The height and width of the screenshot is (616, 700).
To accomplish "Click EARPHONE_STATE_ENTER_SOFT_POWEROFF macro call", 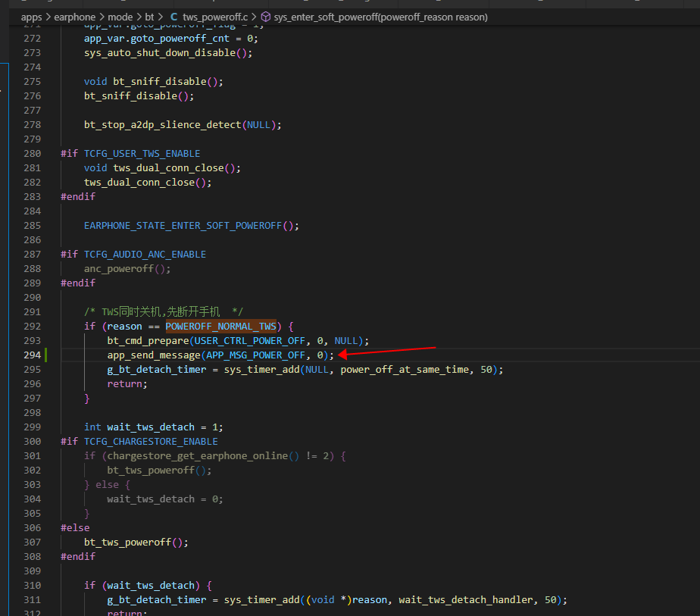I will pyautogui.click(x=183, y=226).
